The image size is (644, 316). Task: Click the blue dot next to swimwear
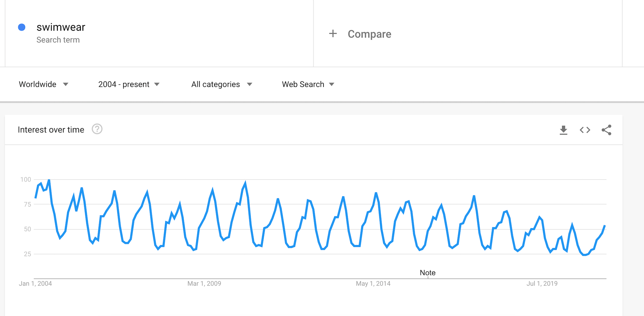[x=22, y=27]
